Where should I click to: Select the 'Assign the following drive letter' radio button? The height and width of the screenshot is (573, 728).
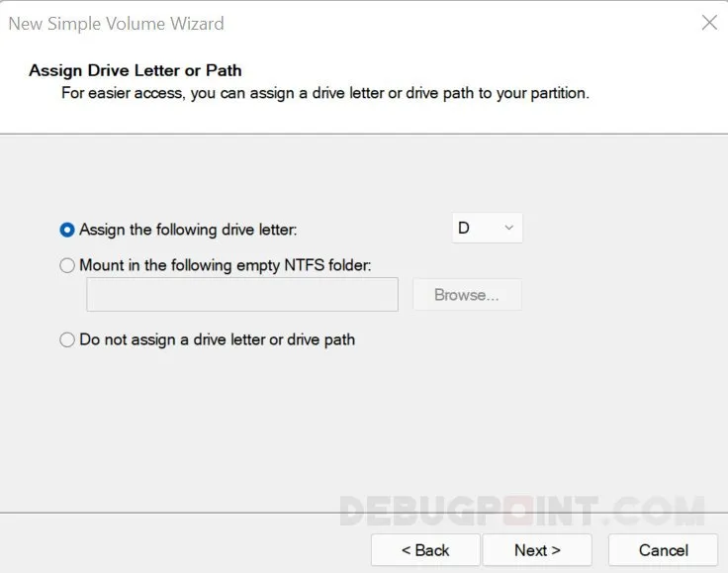click(67, 230)
